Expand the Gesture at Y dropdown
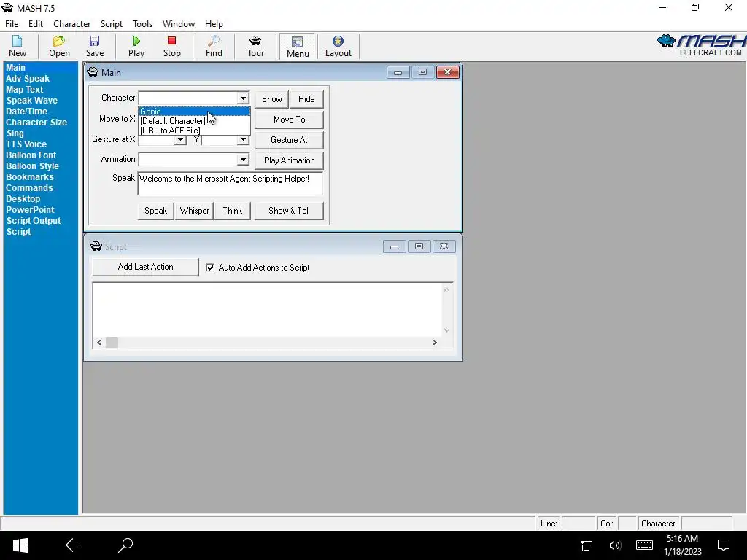The height and width of the screenshot is (560, 747). [243, 139]
